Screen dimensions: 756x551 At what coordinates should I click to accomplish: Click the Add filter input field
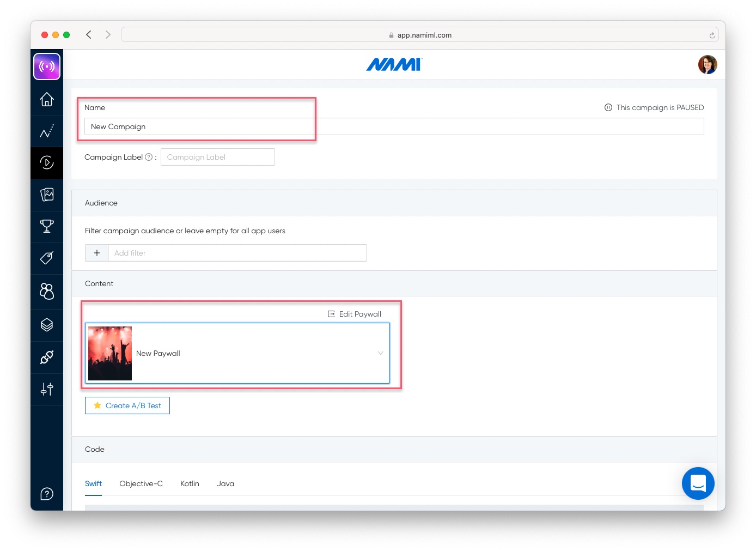click(x=237, y=253)
